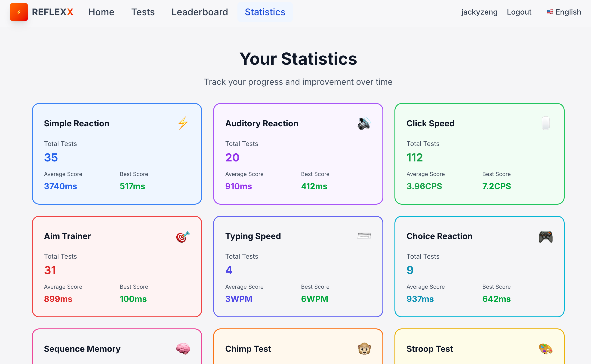Switch to the Leaderboard page
Screen dimensions: 591x364
200,12
